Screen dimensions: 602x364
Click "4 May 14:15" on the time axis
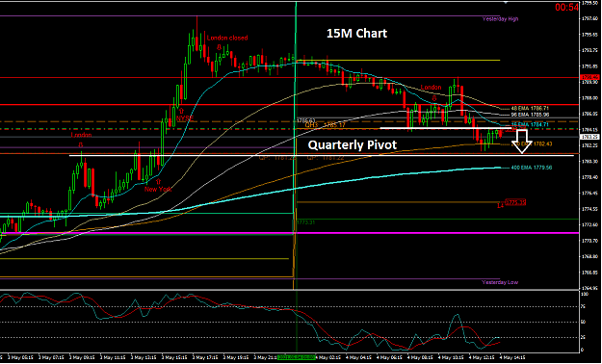512,357
